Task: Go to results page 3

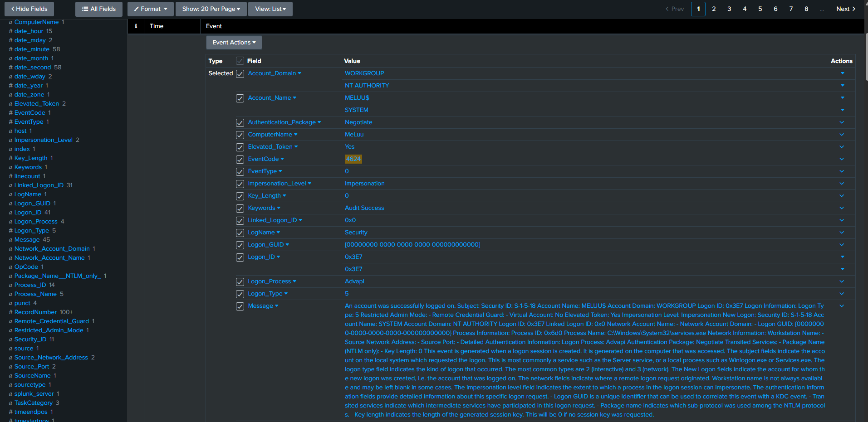Action: [729, 9]
